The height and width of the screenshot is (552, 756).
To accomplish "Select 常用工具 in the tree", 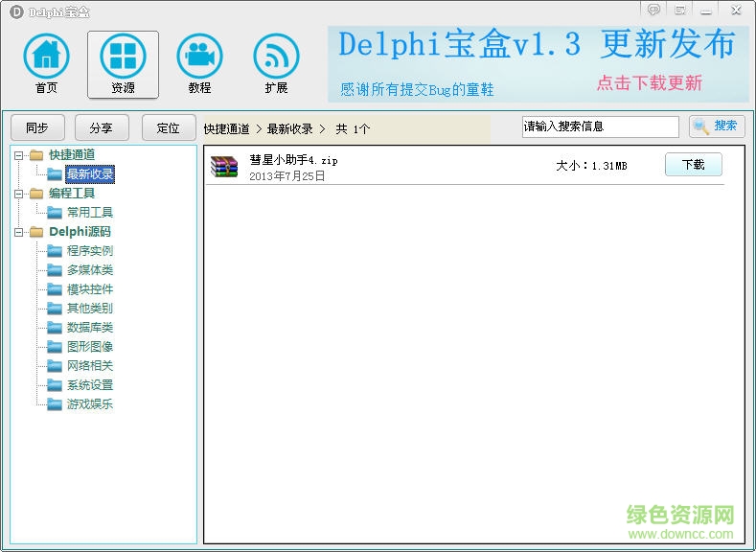I will point(89,213).
